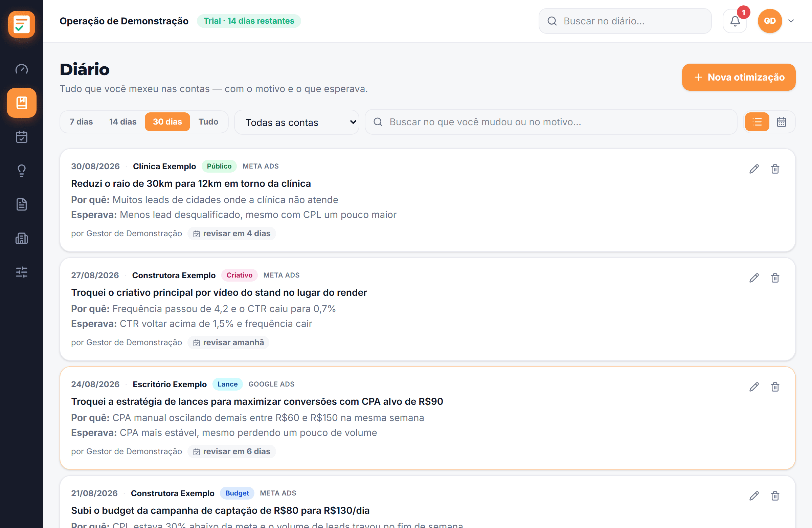Click the GD user avatar
Viewport: 812px width, 528px height.
click(x=770, y=21)
